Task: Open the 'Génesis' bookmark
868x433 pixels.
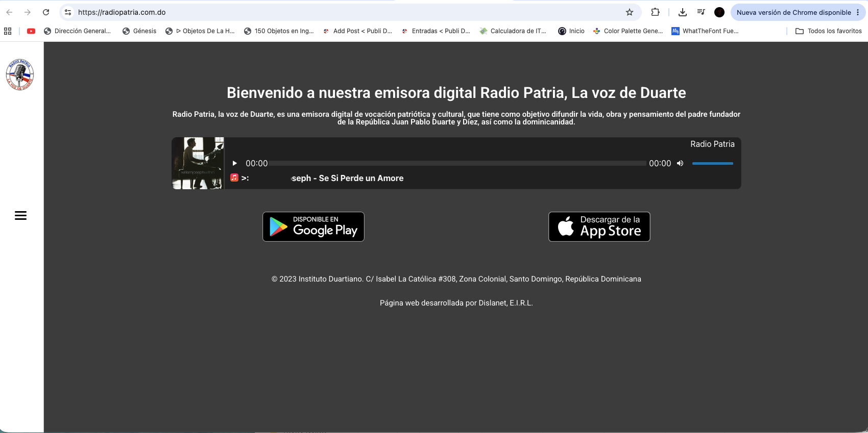Action: pyautogui.click(x=139, y=31)
